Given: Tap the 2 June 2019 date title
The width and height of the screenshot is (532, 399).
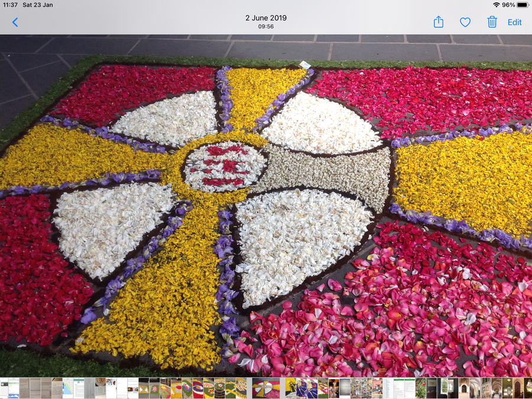Looking at the screenshot, I should tap(266, 18).
